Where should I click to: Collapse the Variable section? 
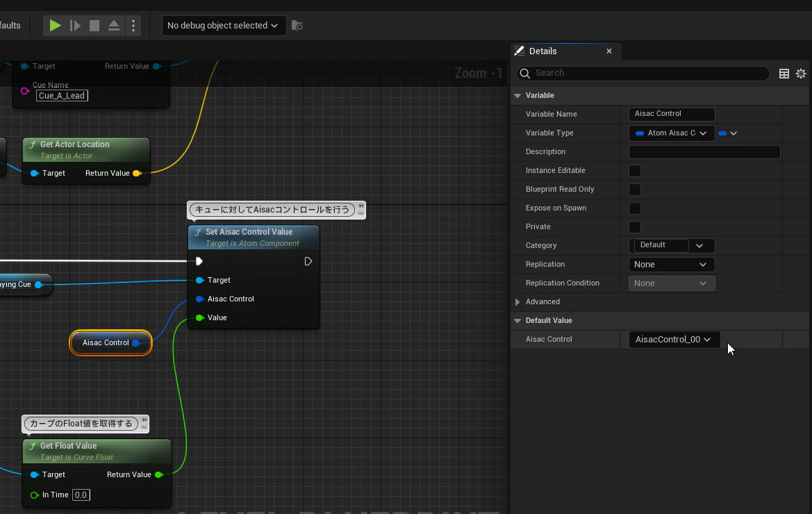517,96
